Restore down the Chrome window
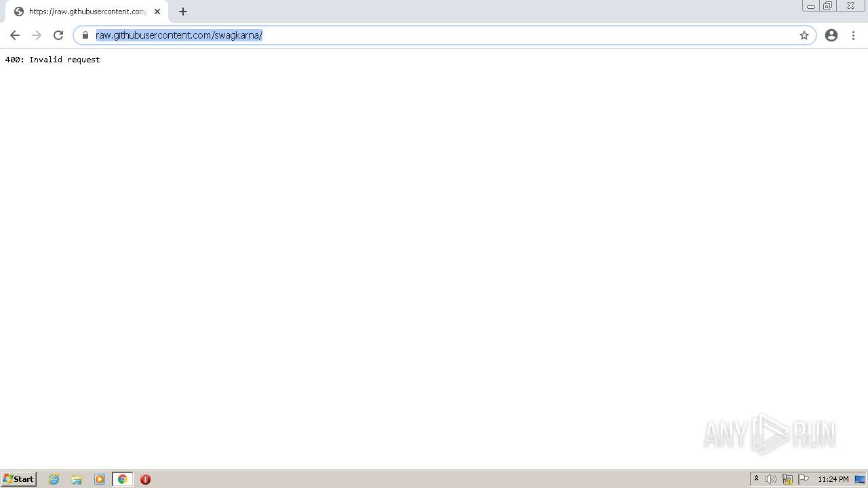 (828, 6)
